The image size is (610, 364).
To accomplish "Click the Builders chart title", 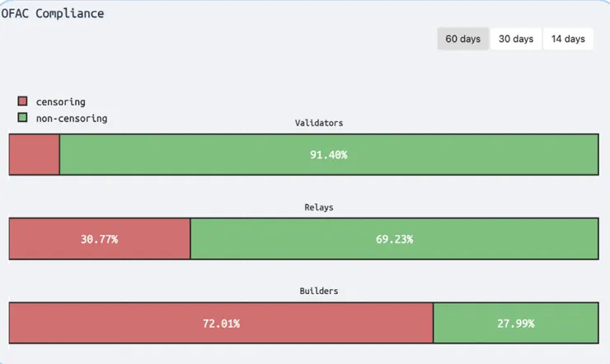I will pyautogui.click(x=319, y=292).
